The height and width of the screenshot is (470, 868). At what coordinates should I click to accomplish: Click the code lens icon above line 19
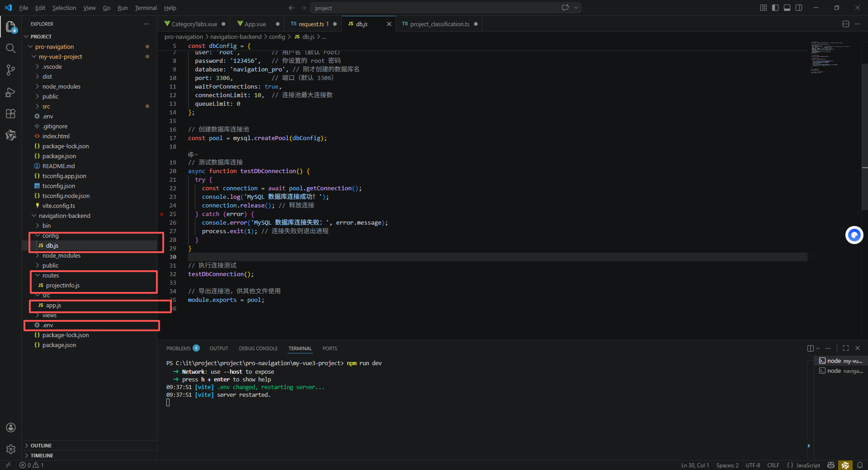pos(193,155)
